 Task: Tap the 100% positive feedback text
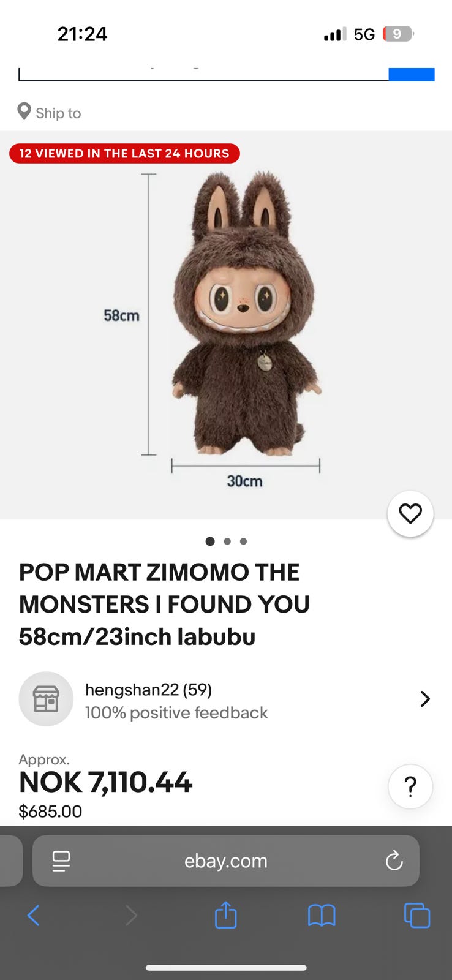tap(176, 713)
